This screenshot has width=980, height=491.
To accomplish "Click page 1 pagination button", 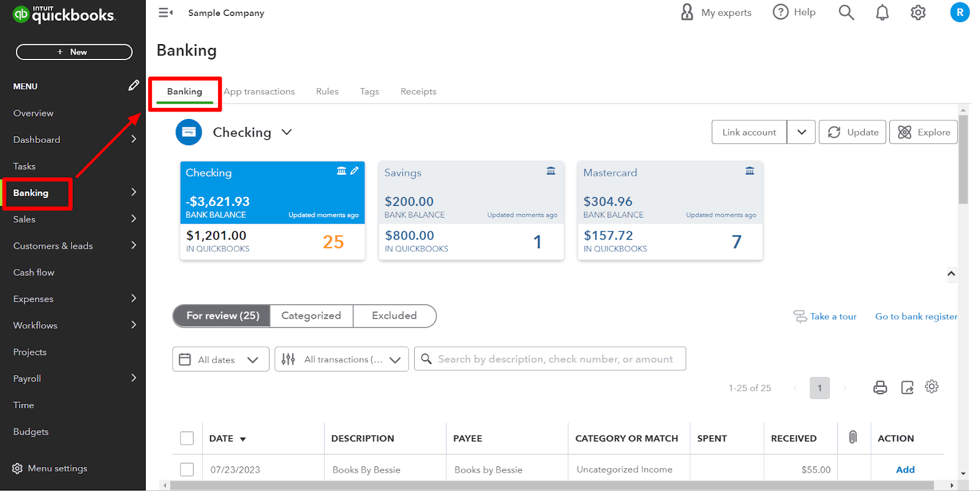I will click(x=820, y=388).
